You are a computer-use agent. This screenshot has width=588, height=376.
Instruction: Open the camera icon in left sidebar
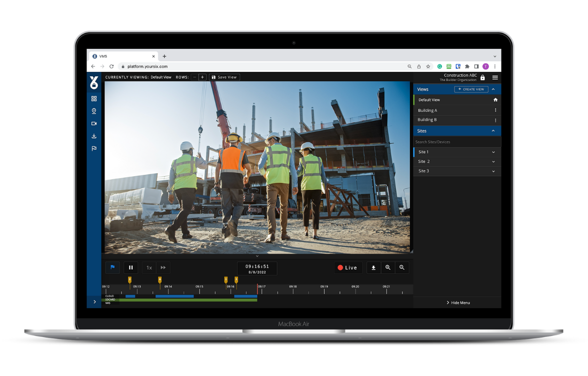click(x=94, y=124)
